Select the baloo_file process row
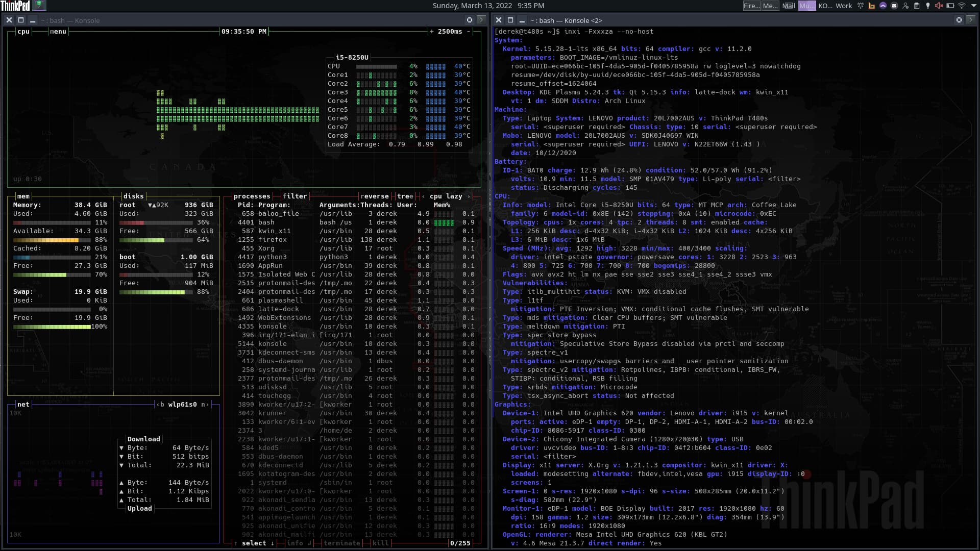980x551 pixels. tap(352, 214)
